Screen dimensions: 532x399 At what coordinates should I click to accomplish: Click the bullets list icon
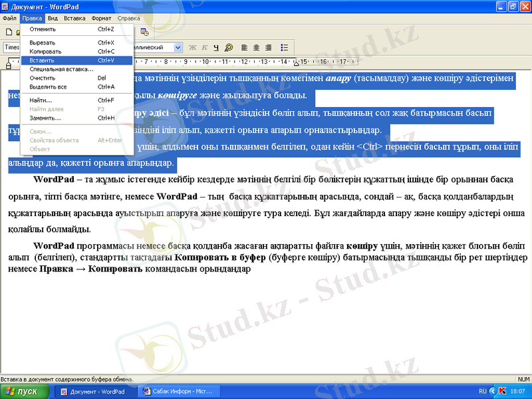tap(285, 47)
